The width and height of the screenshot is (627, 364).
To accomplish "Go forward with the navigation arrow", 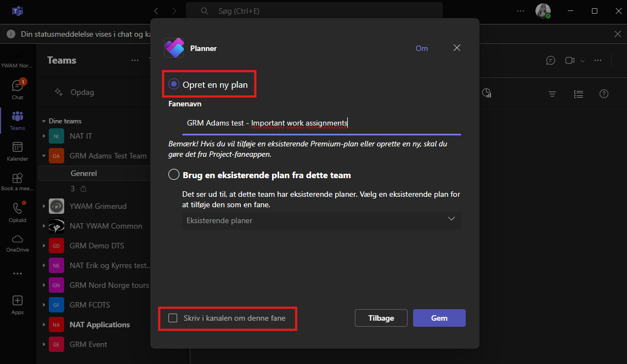I will click(x=174, y=11).
